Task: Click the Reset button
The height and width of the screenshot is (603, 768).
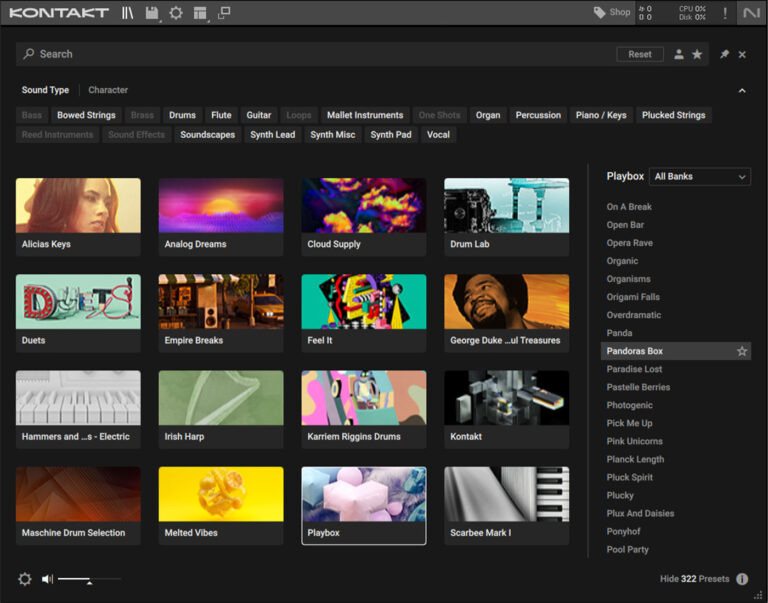Action: 640,54
